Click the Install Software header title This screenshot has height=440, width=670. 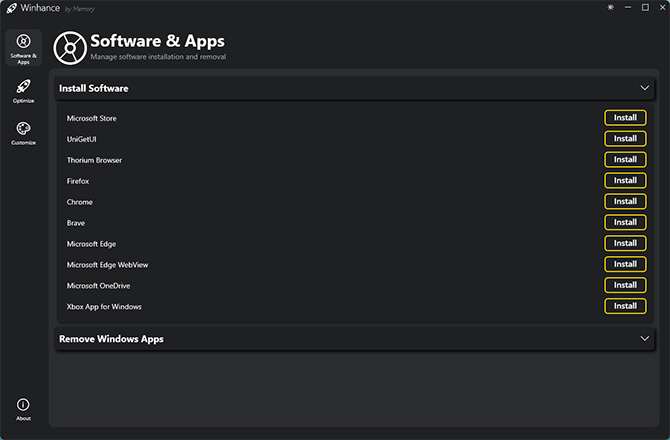[94, 88]
